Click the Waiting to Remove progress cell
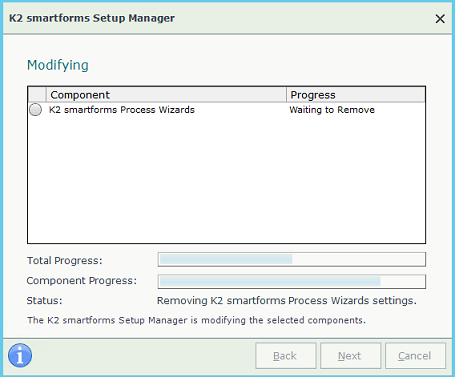This screenshot has height=377, width=455. tap(332, 110)
